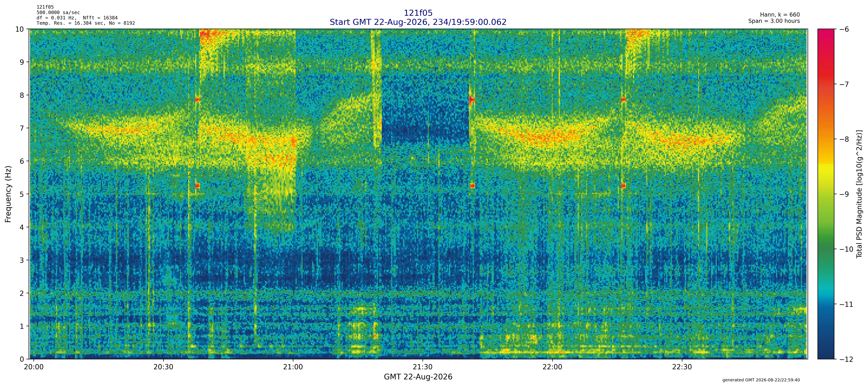868x387 pixels.
Task: Click the "GMT 22-Aug-2026" time axis label
Action: pyautogui.click(x=418, y=377)
